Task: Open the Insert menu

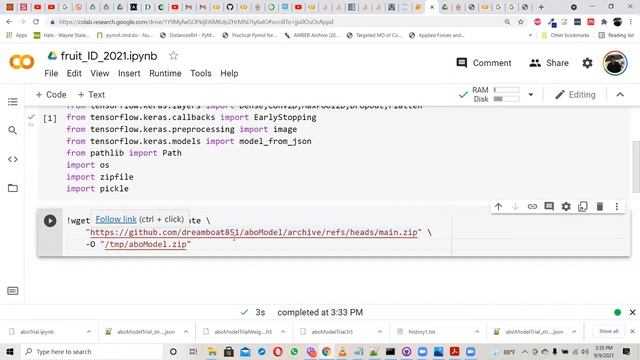Action: (x=129, y=73)
